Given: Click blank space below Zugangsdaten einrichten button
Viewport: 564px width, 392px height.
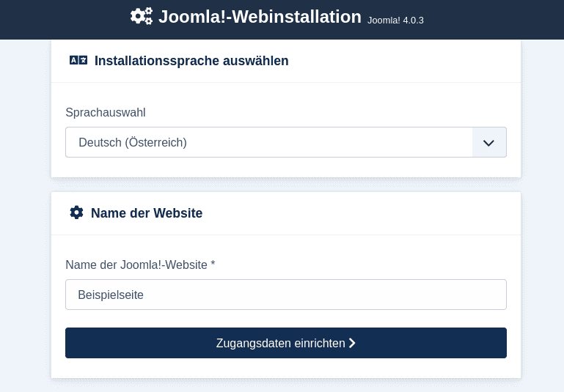Looking at the screenshot, I should [285, 369].
